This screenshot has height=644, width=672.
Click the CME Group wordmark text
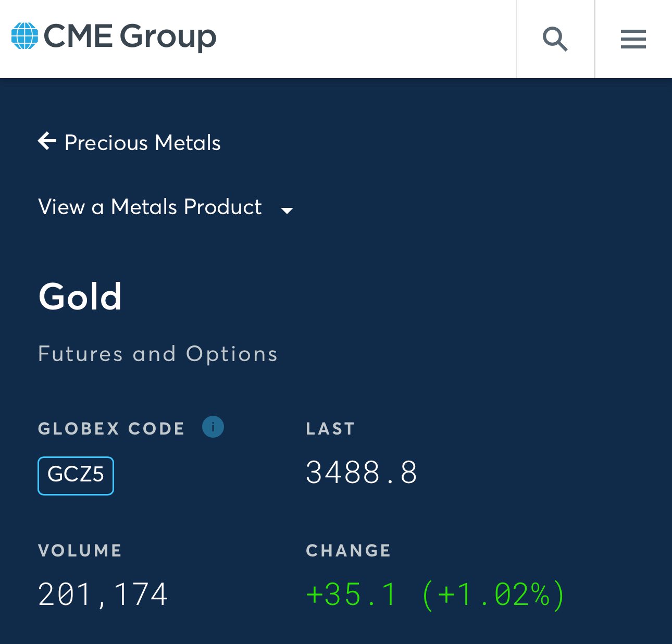[130, 36]
